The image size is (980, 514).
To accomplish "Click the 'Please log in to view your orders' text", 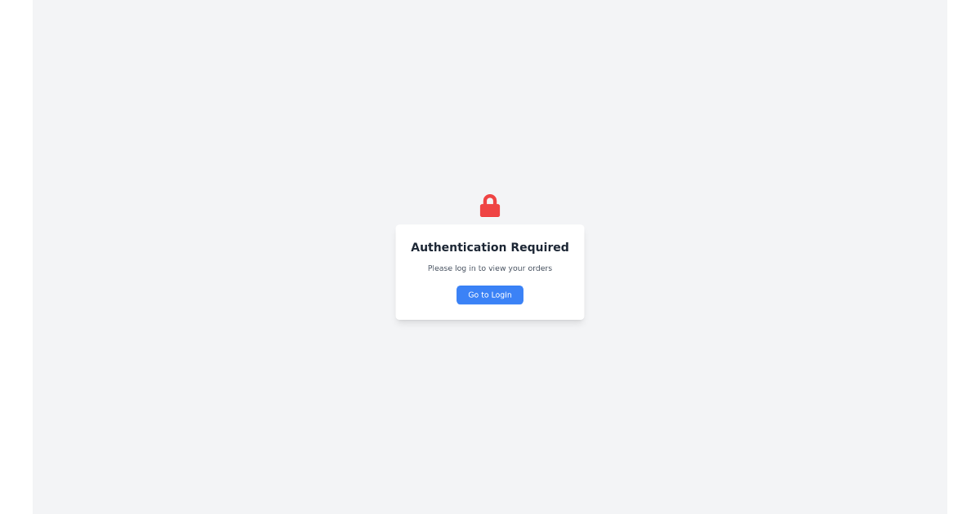I will click(490, 268).
